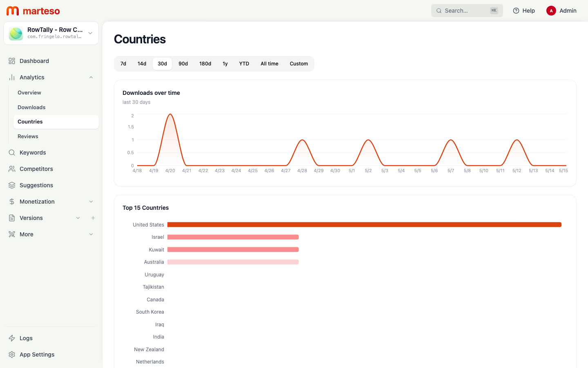588x368 pixels.
Task: Click the New Zealand country label
Action: click(149, 350)
